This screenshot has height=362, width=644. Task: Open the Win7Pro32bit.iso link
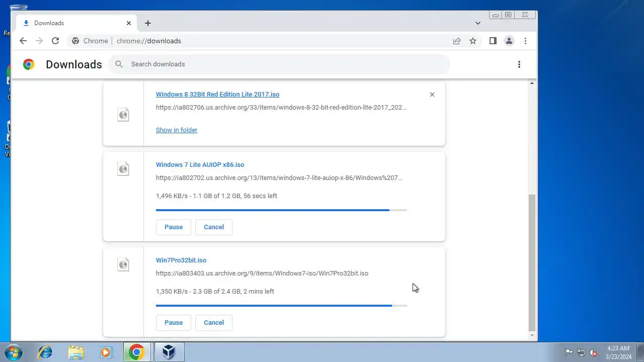[181, 260]
